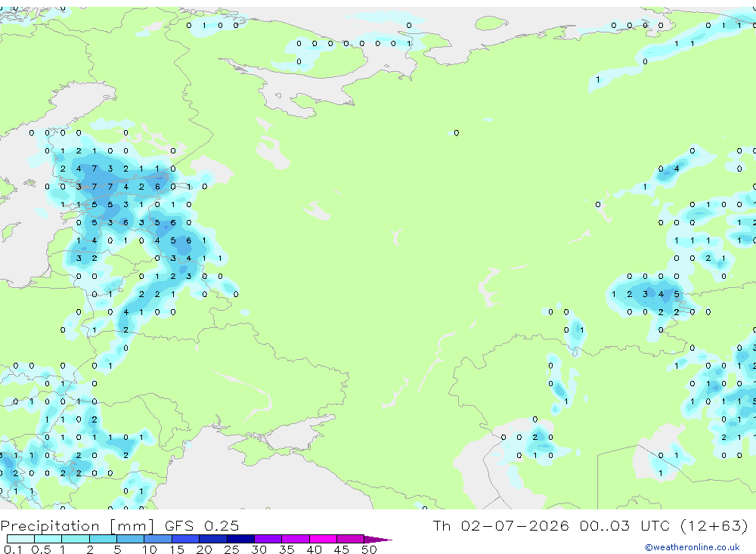
Task: Pick the legend swatch between 20 and 25
Action: click(x=213, y=539)
